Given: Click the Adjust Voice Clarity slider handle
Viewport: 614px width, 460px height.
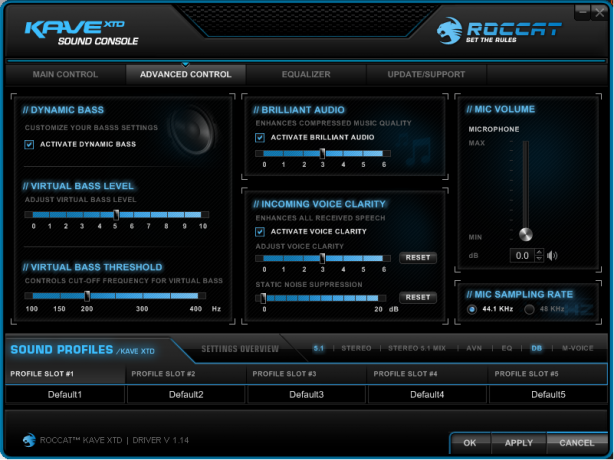Looking at the screenshot, I should 322,258.
